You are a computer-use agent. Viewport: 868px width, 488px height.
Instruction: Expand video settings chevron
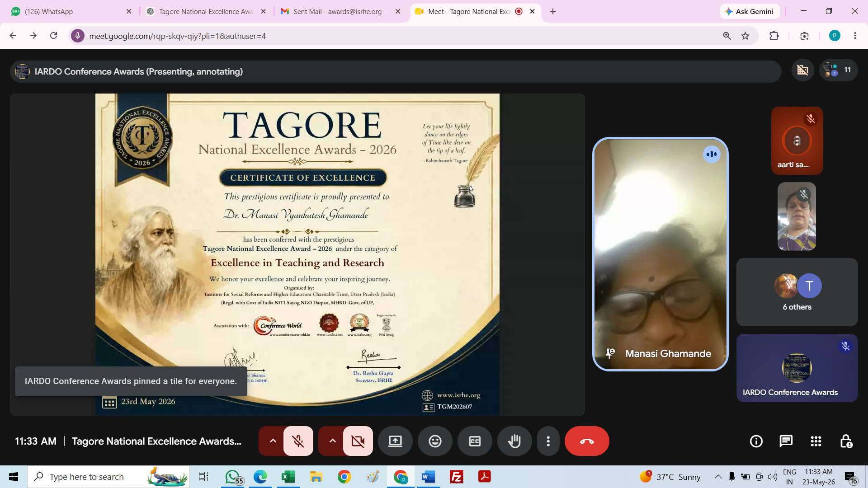[332, 441]
